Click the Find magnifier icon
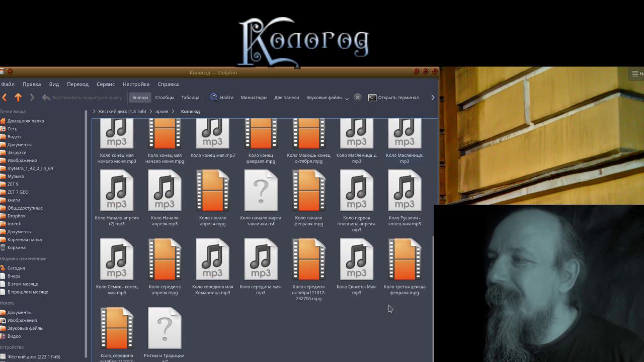This screenshot has width=644, height=362. pos(214,98)
